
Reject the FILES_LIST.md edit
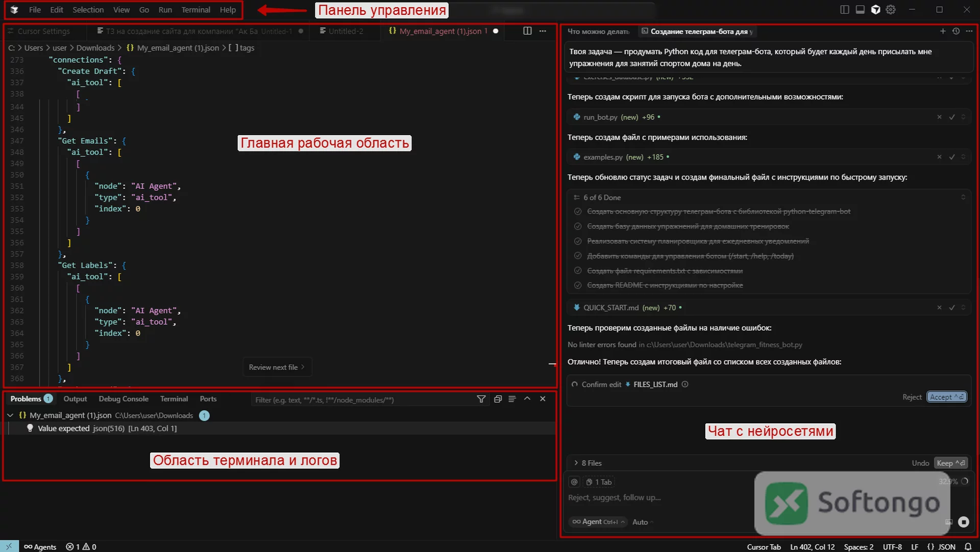click(x=912, y=397)
